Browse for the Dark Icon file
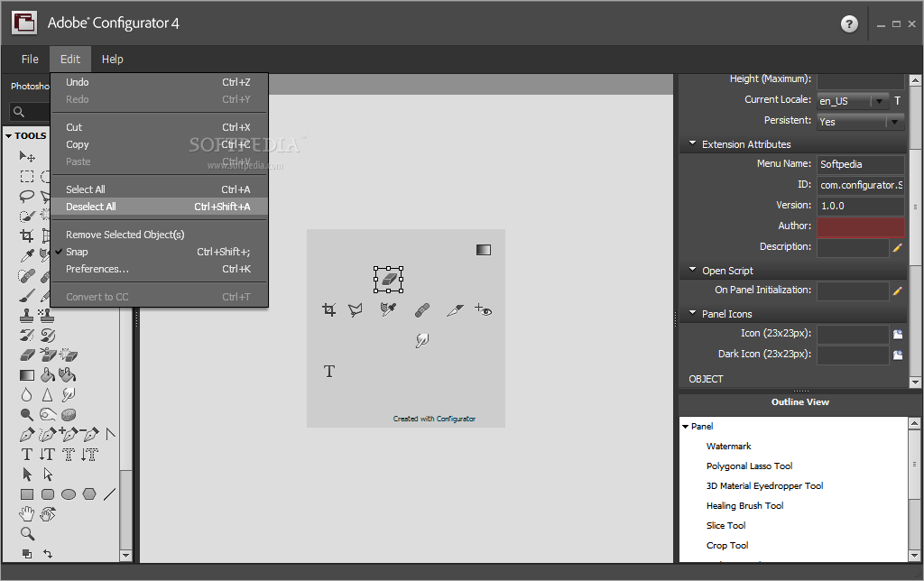The image size is (924, 581). point(898,355)
